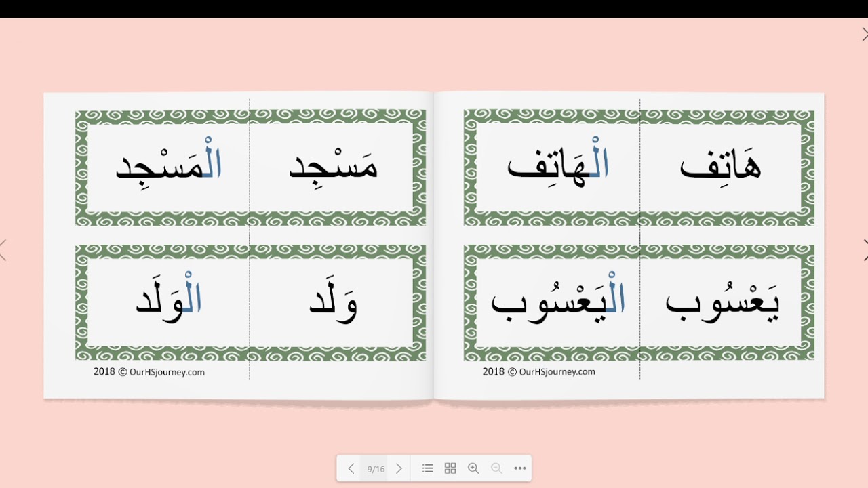Open the thumbnails grid view icon

(450, 468)
